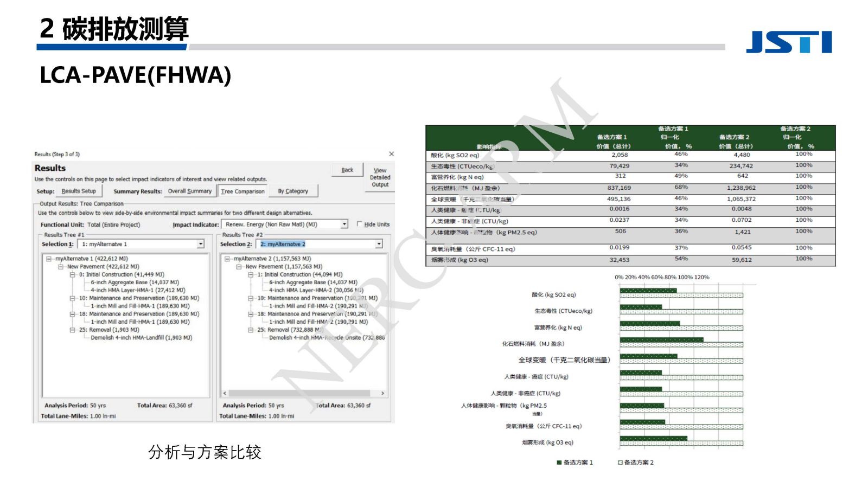
Task: Click the value 1,065,372 in the table
Action: 742,199
